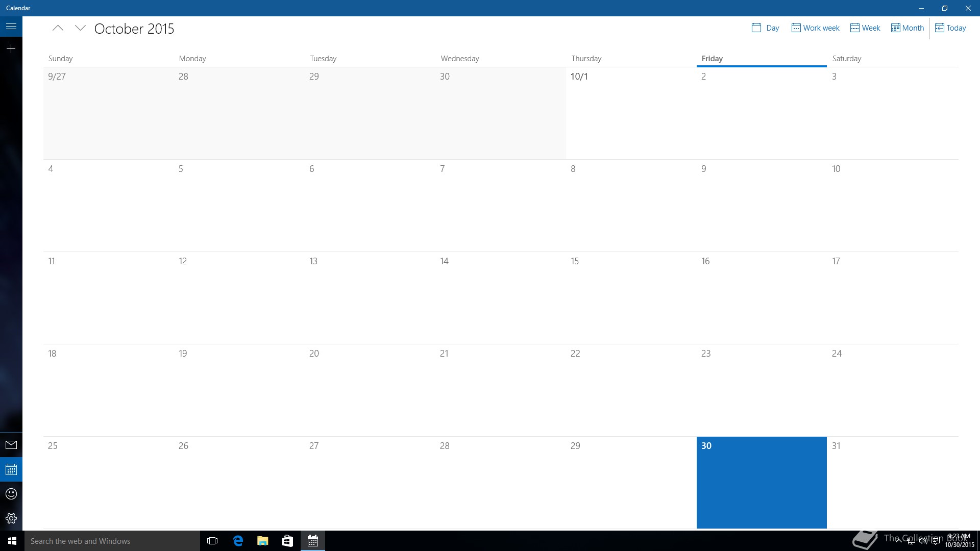
Task: Select October 31 cell
Action: 893,483
